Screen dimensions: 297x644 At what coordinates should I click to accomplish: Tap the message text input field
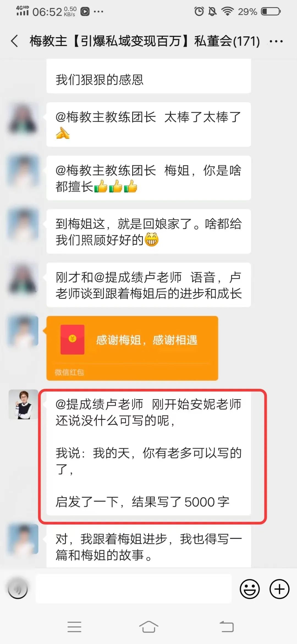pyautogui.click(x=134, y=589)
